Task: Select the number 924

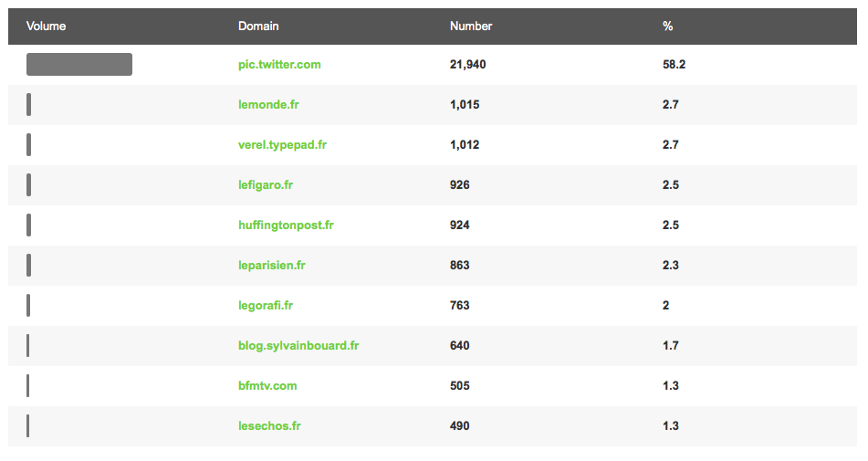Action: 459,225
